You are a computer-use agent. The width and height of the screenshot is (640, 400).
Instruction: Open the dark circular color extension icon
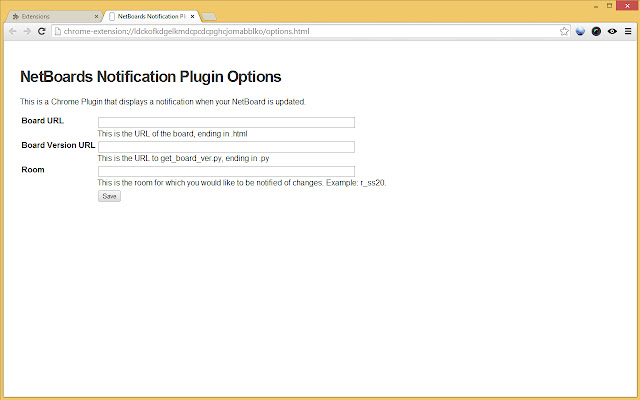(596, 31)
